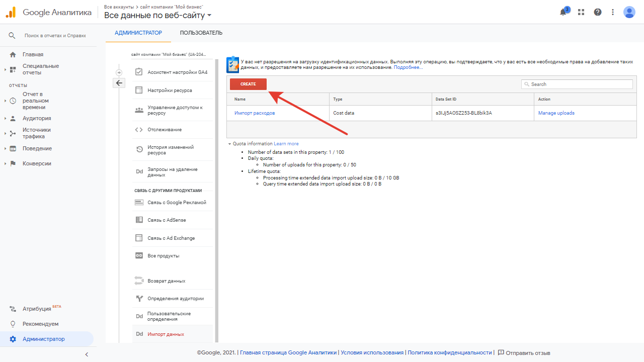Click the Аудитория person icon
Screen dimensions: 644x362
(x=13, y=119)
